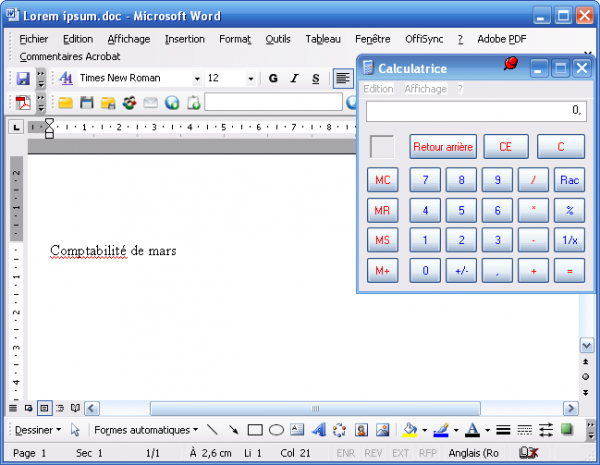
Task: Apply blue Line Color swatch
Action: click(x=441, y=430)
